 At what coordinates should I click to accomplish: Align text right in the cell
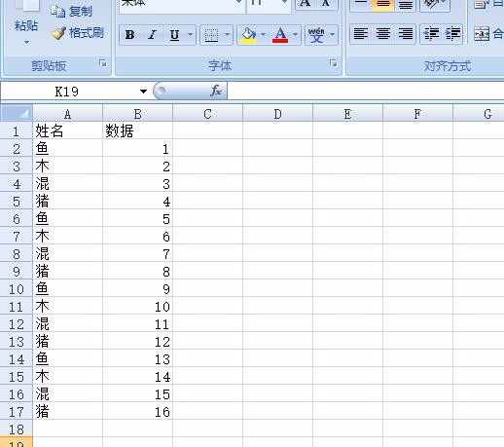(x=406, y=34)
